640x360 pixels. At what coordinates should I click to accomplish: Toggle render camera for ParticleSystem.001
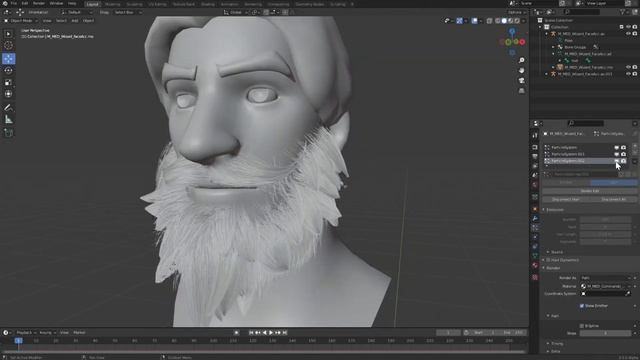623,154
